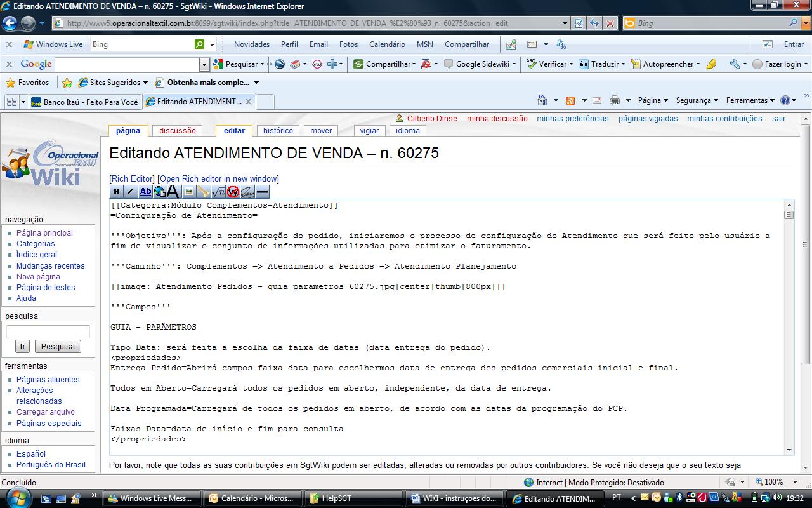Apply bold text formatting in wiki toolbar
This screenshot has width=812, height=508.
click(116, 192)
